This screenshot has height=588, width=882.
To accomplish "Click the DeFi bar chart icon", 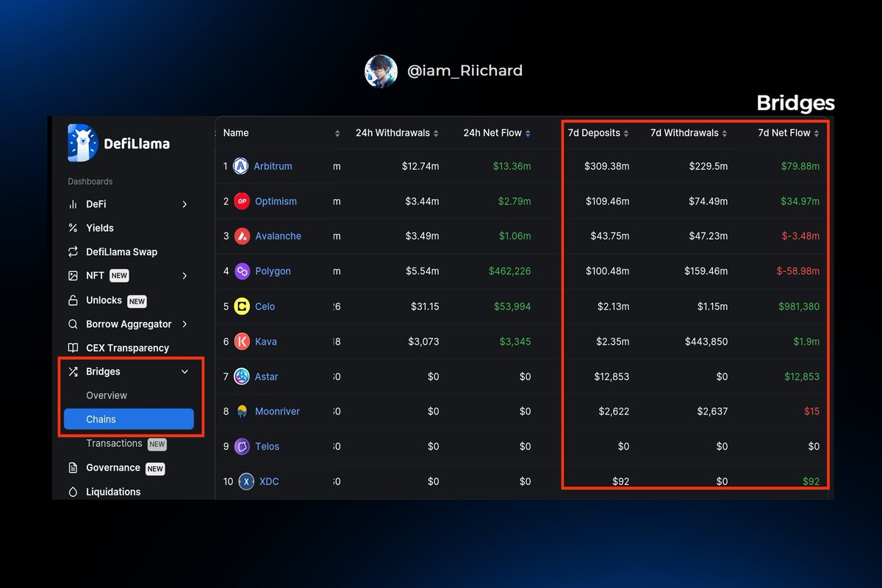I will pyautogui.click(x=73, y=204).
